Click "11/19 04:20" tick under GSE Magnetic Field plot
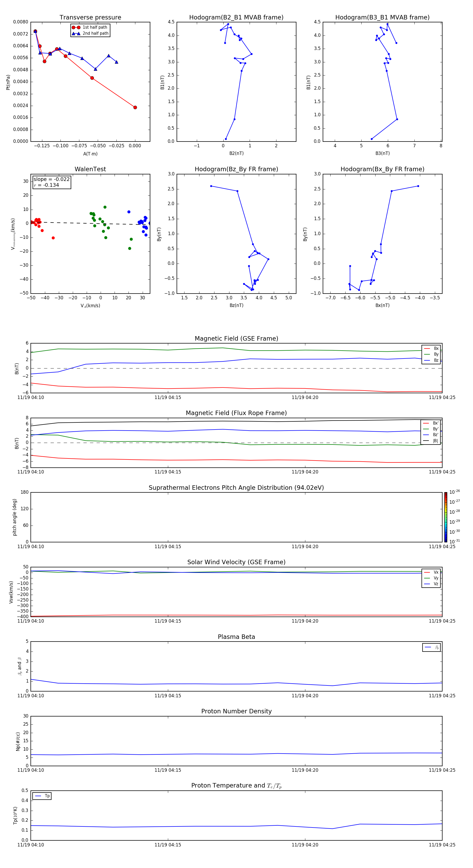The image size is (473, 868). pyautogui.click(x=305, y=398)
